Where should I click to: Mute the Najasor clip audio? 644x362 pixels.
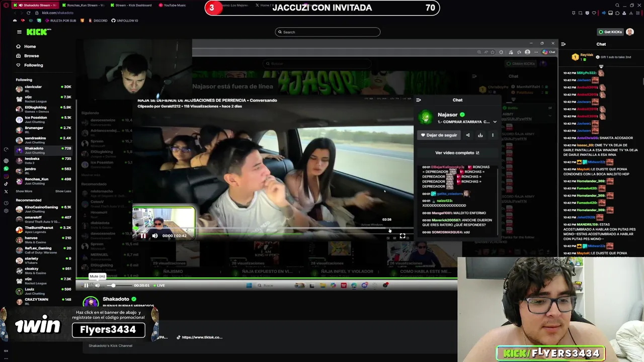point(155,235)
